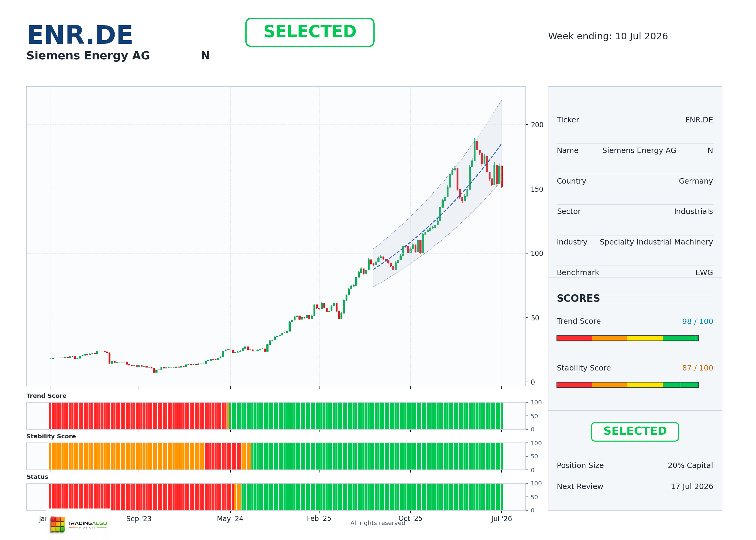The height and width of the screenshot is (540, 756).
Task: Click the Sector value 'Industrials'
Action: click(693, 211)
